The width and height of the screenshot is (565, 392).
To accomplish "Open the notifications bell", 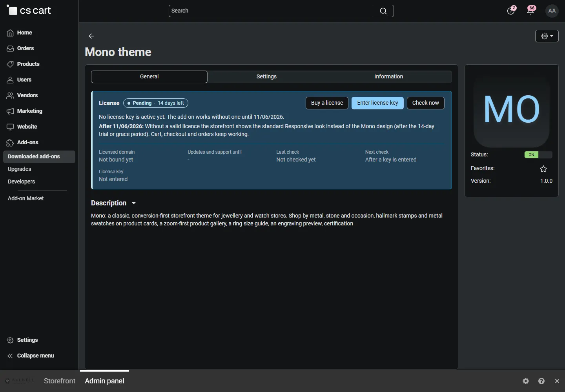I will [531, 11].
